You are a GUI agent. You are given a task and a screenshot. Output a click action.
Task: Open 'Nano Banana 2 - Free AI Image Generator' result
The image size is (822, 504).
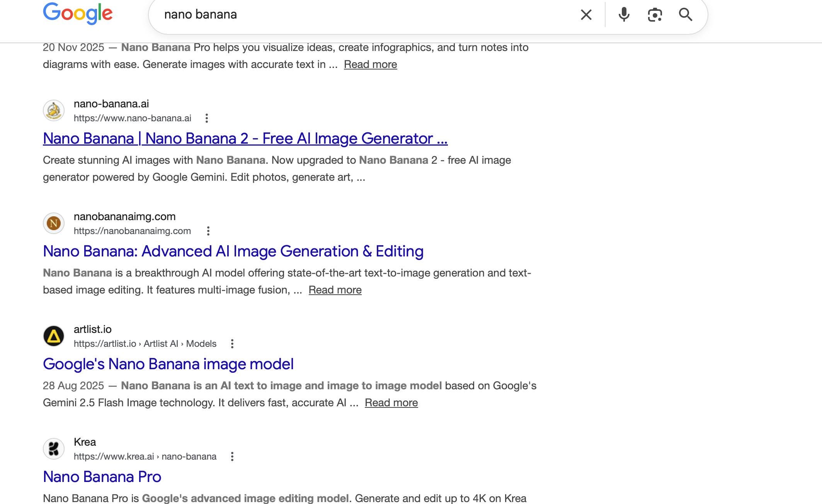pos(245,139)
